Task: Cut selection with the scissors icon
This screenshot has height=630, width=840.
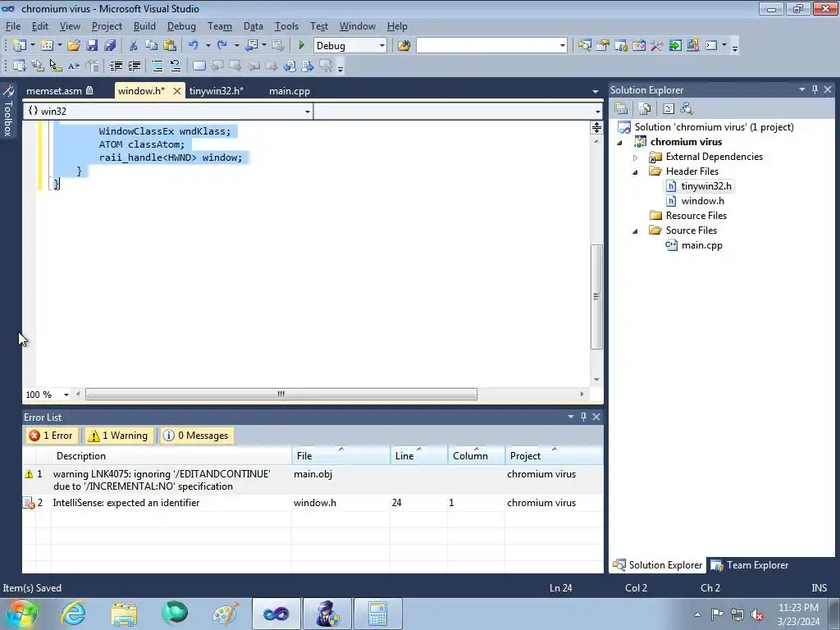Action: [x=133, y=46]
